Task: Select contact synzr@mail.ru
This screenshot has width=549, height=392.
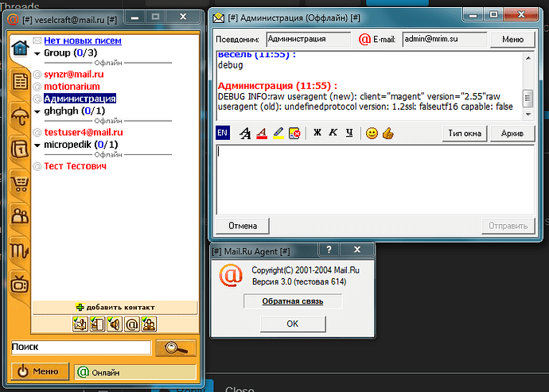Action: (74, 74)
